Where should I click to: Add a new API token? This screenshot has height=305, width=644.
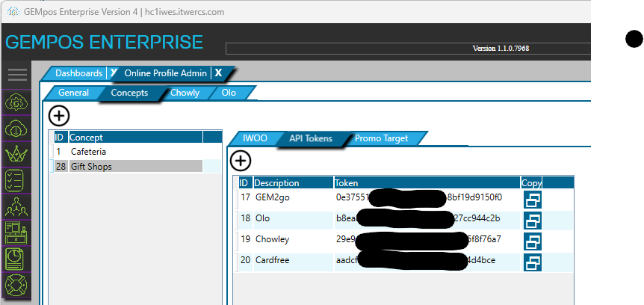(x=241, y=161)
